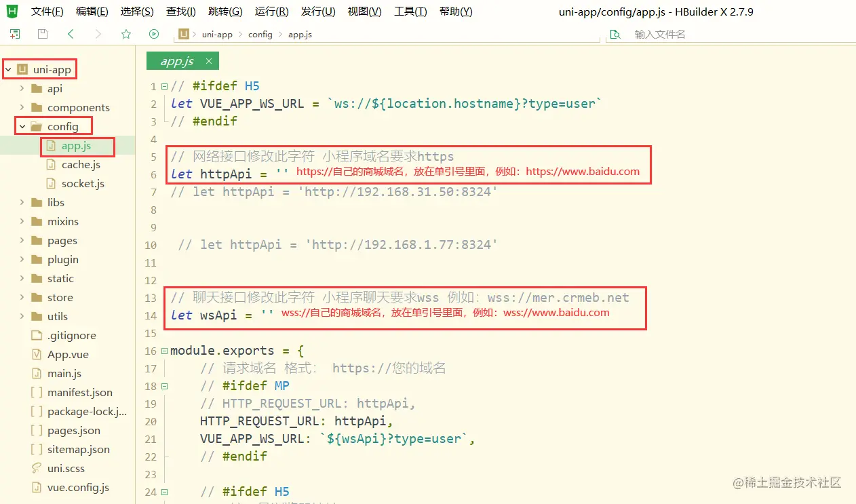Collapse the config folder
Image resolution: width=856 pixels, height=504 pixels.
22,126
